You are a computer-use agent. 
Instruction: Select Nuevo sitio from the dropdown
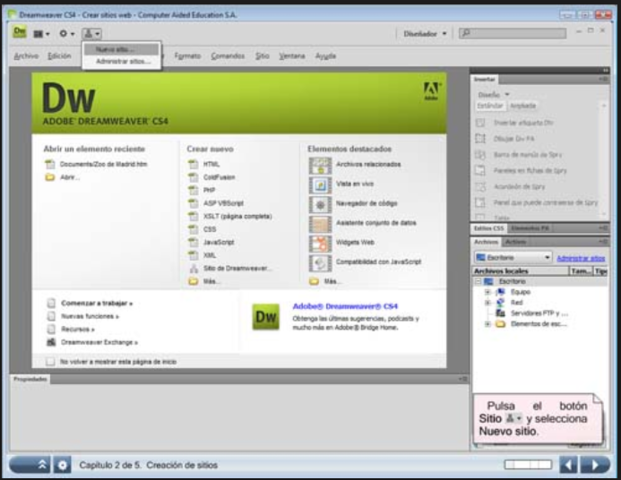121,50
